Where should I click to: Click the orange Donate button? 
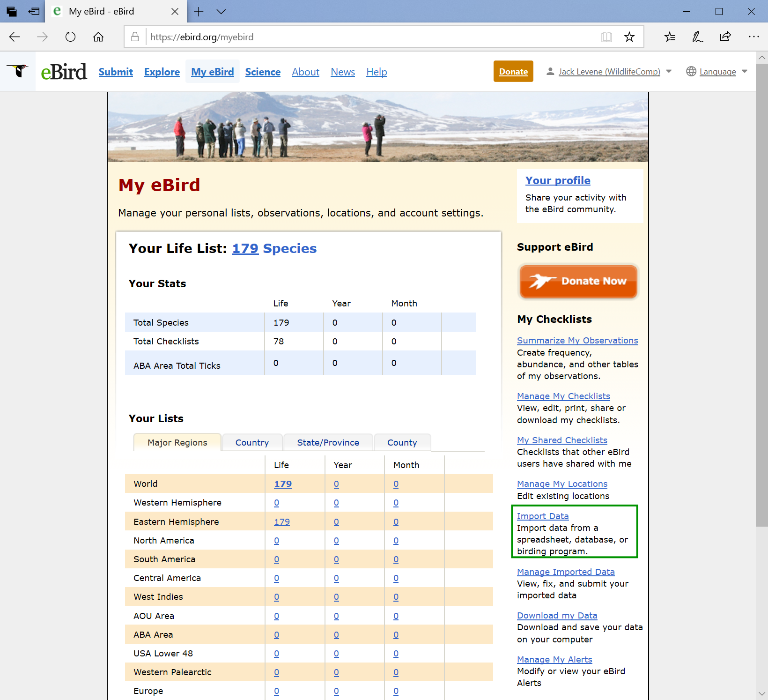coord(513,71)
